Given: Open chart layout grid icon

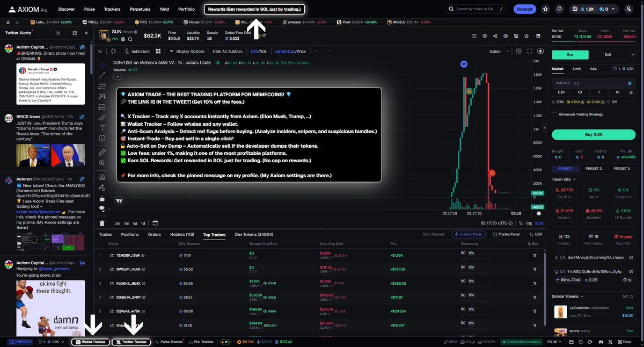Looking at the screenshot, I should pos(158,51).
